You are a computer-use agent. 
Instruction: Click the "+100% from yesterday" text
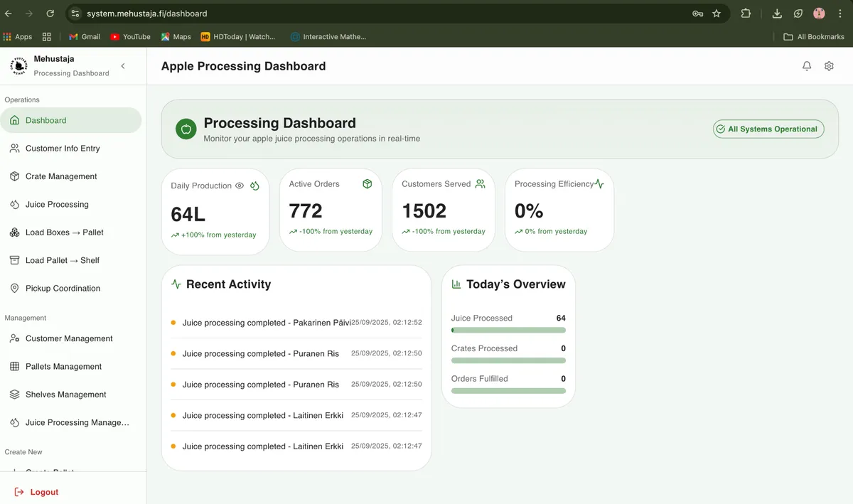(218, 235)
